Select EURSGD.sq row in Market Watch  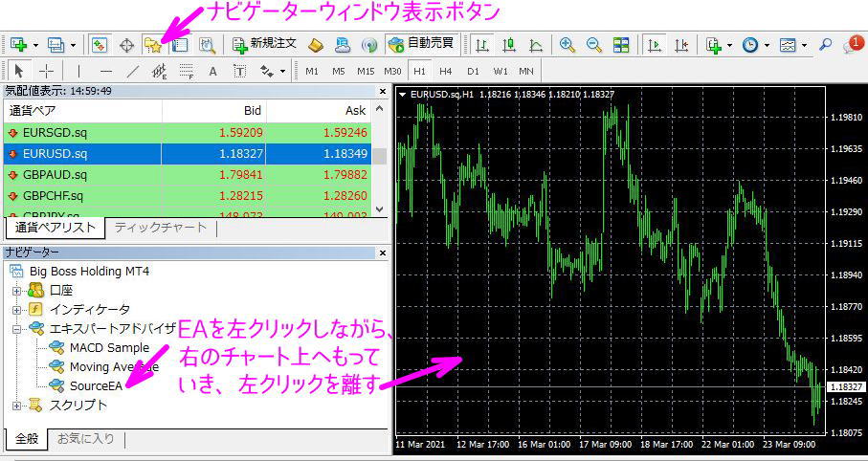pyautogui.click(x=188, y=133)
